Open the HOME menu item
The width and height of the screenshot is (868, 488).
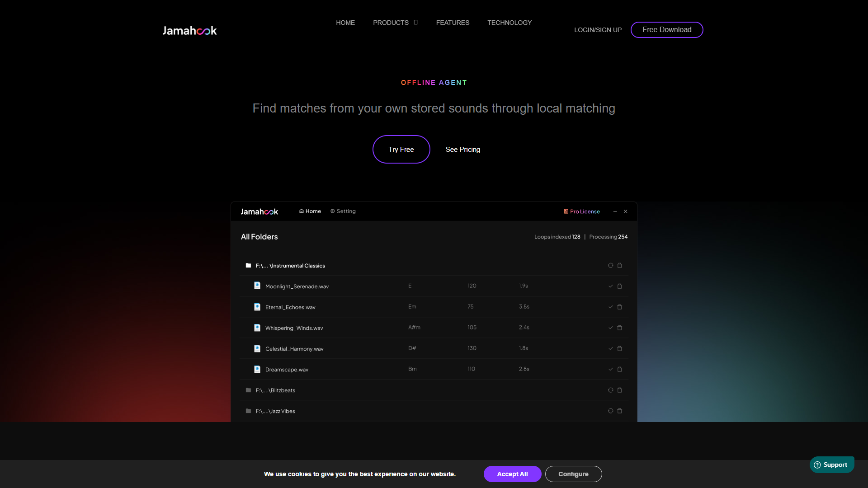pyautogui.click(x=345, y=23)
